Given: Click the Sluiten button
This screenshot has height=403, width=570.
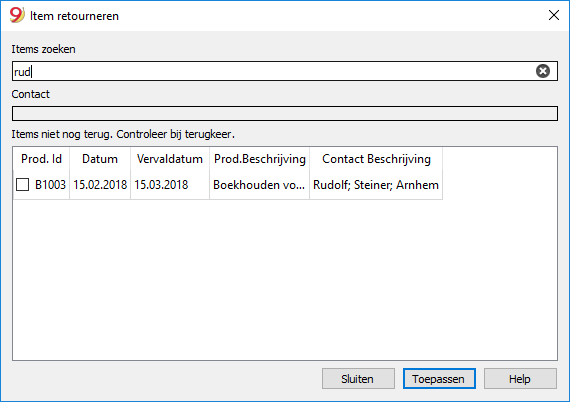Looking at the screenshot, I should pyautogui.click(x=358, y=379).
